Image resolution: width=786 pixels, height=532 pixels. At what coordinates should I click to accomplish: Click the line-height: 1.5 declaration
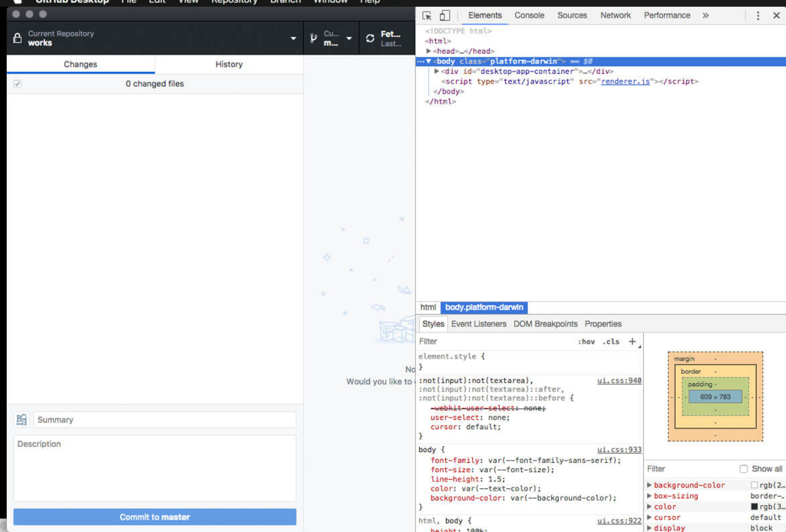tap(467, 479)
